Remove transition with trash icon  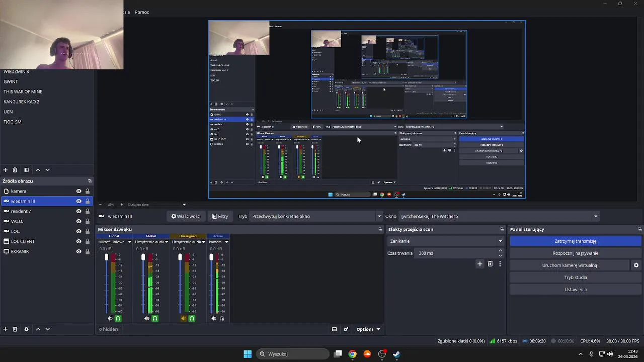click(490, 264)
